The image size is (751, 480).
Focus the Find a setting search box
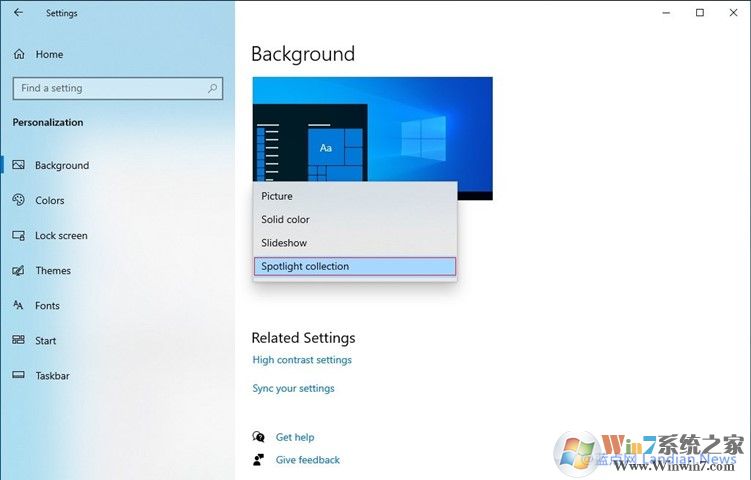click(x=110, y=88)
